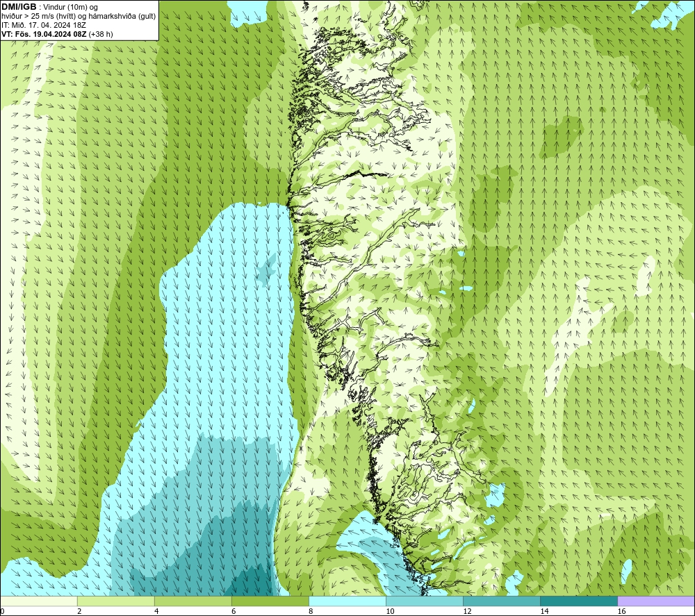This screenshot has width=695, height=616.
Task: Click the '10' scale label
Action: [390, 612]
